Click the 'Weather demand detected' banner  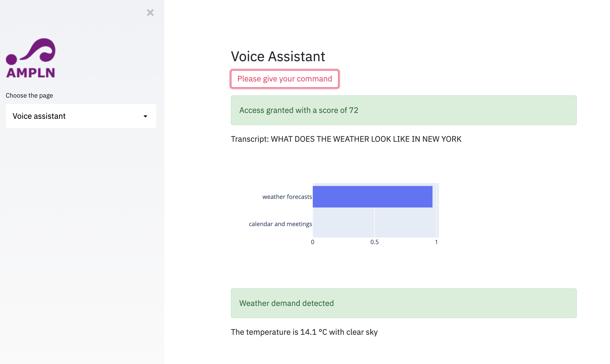click(403, 303)
